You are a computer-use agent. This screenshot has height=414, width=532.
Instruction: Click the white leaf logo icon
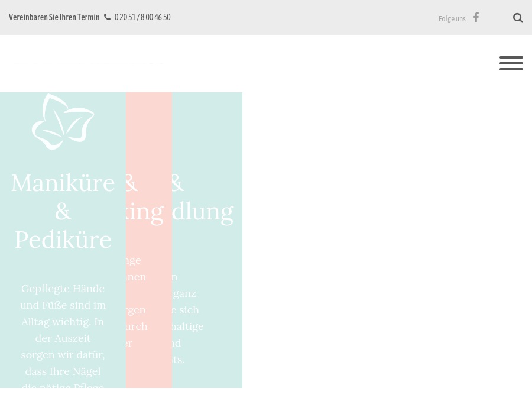point(63,122)
